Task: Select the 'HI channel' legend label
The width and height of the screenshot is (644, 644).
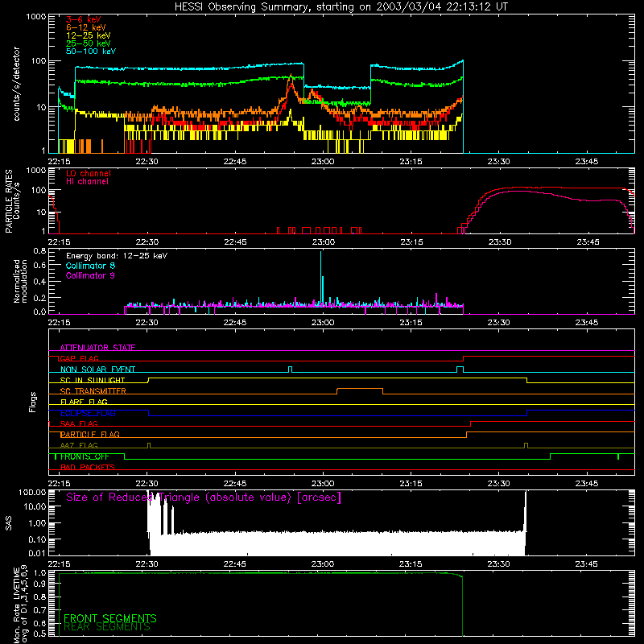Action: [x=87, y=182]
